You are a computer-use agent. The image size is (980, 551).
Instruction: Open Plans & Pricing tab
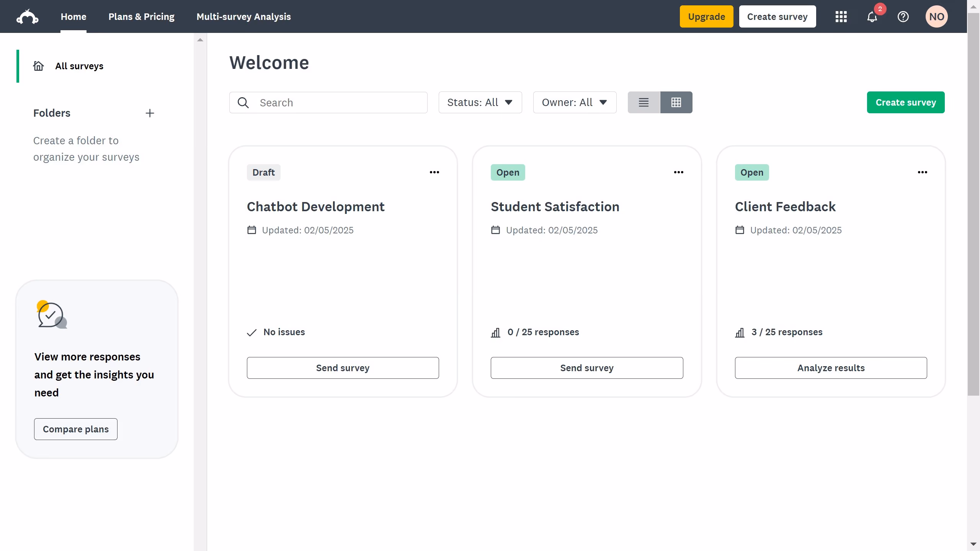pos(141,17)
